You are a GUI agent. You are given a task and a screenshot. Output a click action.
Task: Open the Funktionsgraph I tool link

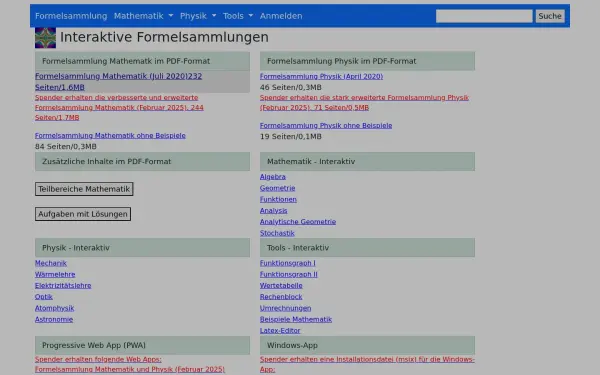[288, 263]
